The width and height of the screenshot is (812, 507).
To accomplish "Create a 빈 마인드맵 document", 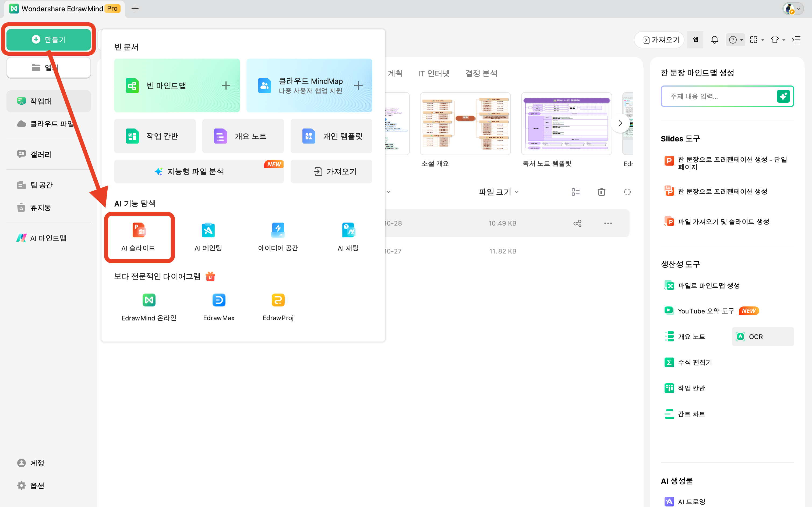I will click(177, 85).
